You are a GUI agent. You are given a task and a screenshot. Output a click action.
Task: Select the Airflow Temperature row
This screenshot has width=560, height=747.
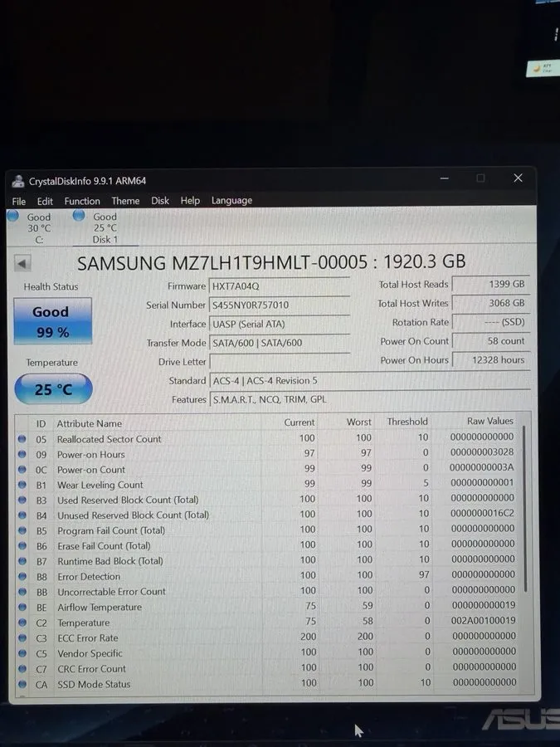point(268,607)
